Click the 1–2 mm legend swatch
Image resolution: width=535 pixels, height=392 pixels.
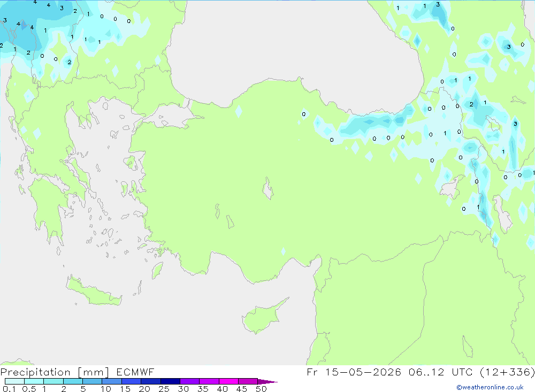(53, 381)
